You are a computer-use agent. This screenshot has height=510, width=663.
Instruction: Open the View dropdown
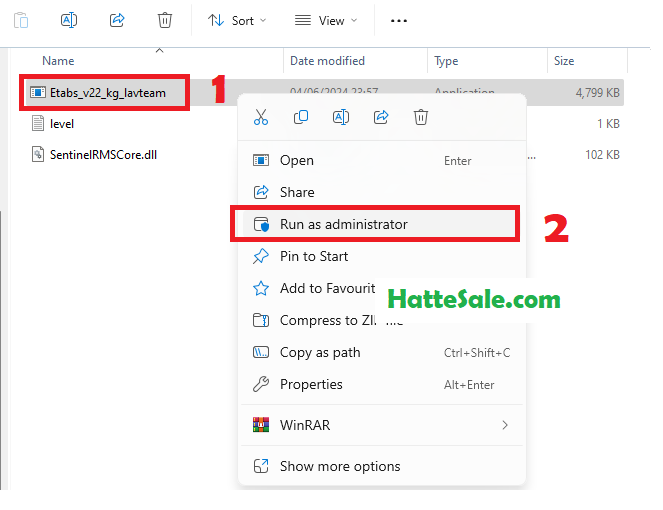pos(326,20)
